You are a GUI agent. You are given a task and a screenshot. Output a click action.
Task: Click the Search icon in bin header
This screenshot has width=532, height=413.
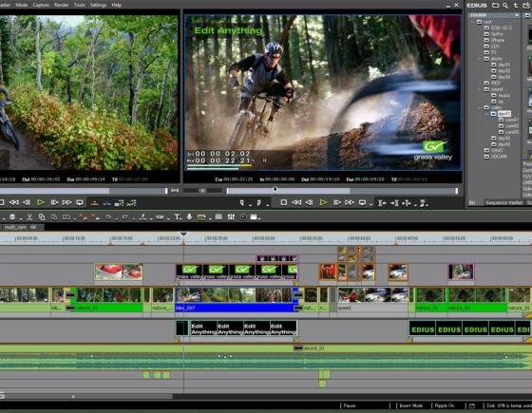[x=505, y=5]
